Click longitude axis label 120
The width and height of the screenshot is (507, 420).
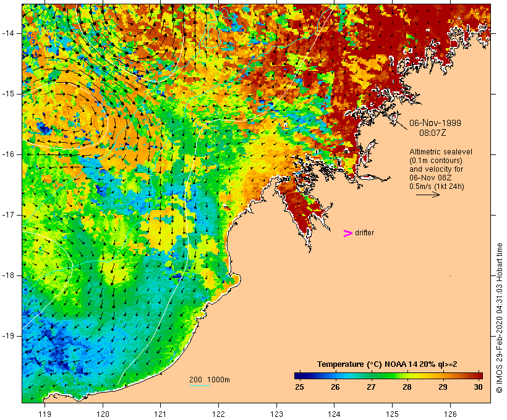(103, 414)
